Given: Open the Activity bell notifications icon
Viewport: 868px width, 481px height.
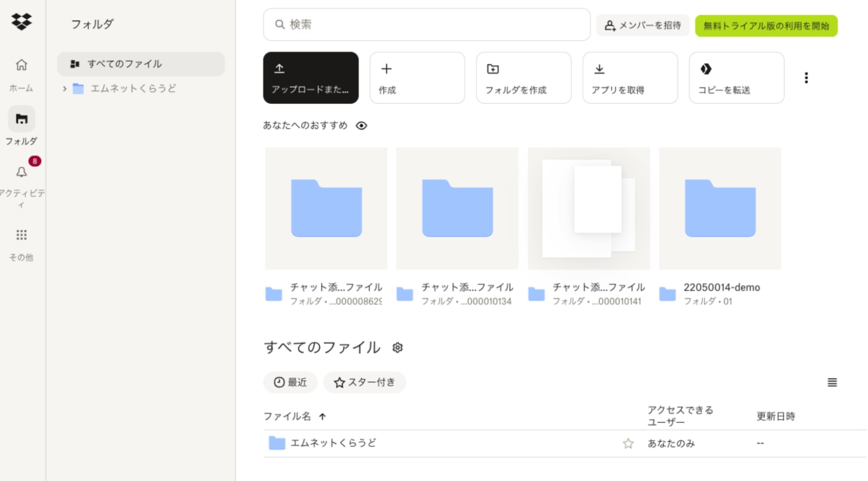Looking at the screenshot, I should (21, 172).
